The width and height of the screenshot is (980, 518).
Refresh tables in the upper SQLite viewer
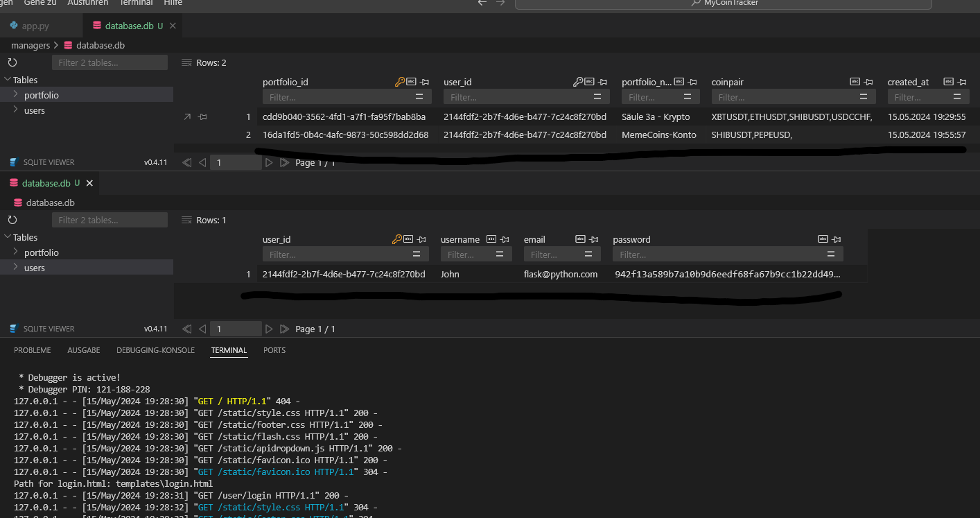point(12,62)
